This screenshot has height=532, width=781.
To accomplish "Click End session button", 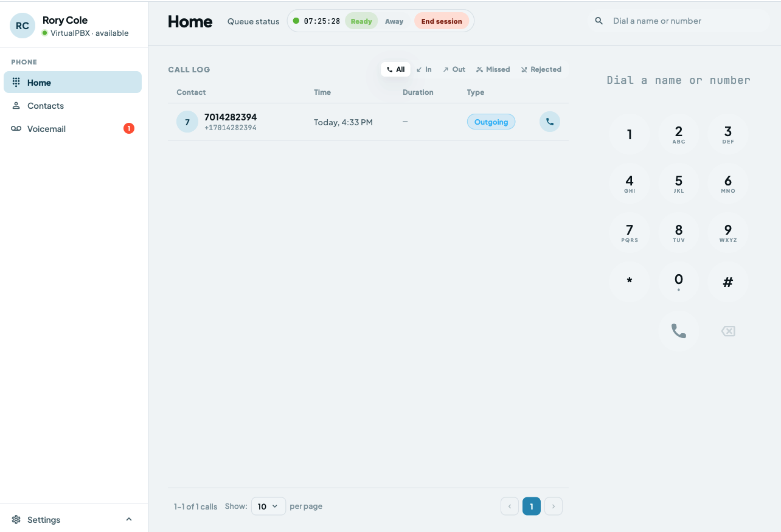I will [x=442, y=21].
